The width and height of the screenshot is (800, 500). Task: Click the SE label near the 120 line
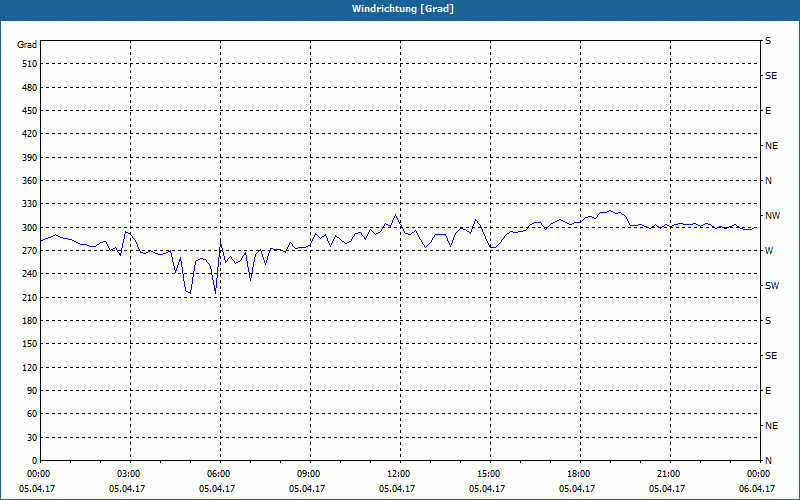click(x=771, y=356)
